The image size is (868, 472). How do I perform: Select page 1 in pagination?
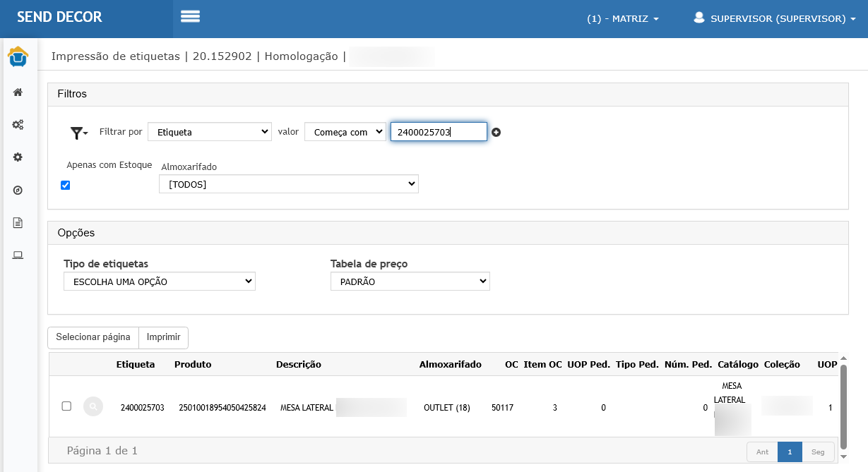790,452
